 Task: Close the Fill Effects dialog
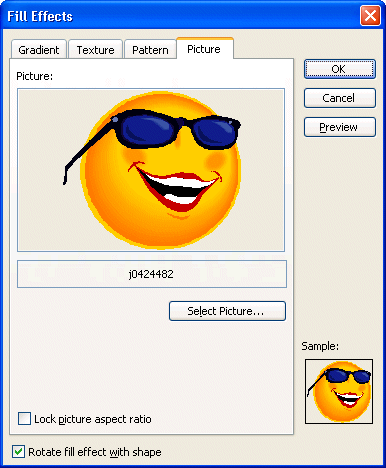coord(370,16)
